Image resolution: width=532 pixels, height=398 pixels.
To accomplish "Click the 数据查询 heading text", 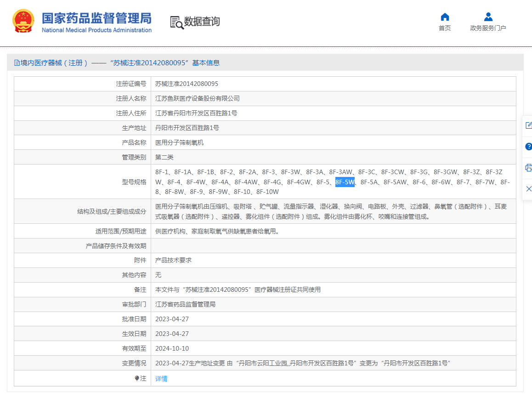I will [202, 22].
